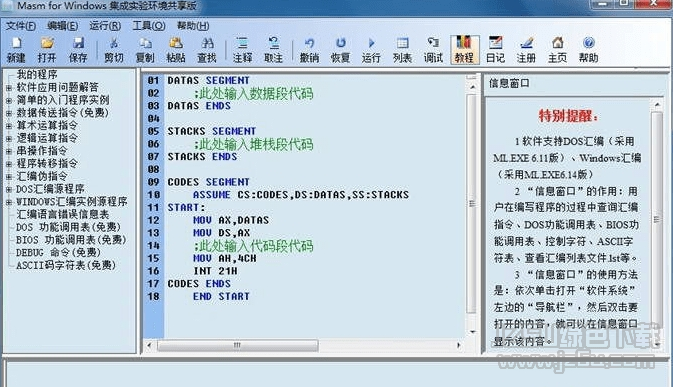The image size is (673, 387).
Task: Select ASCII码字符表(免费) tree item
Action: pos(66,265)
